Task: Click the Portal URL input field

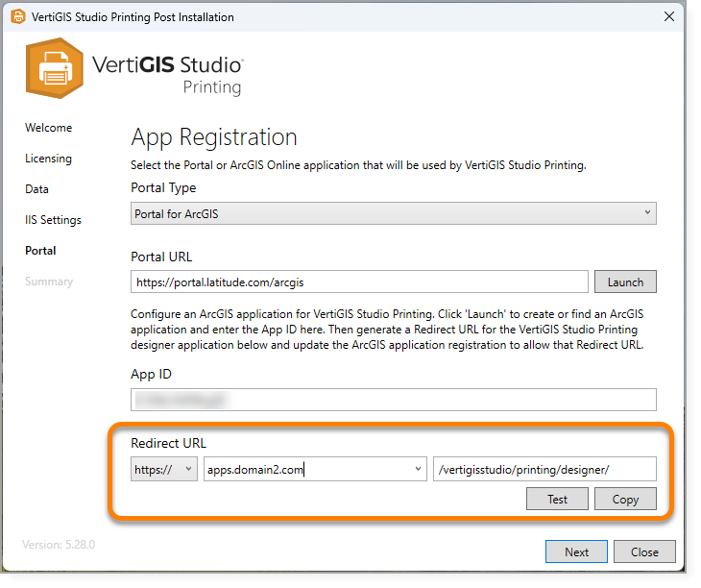Action: click(359, 282)
